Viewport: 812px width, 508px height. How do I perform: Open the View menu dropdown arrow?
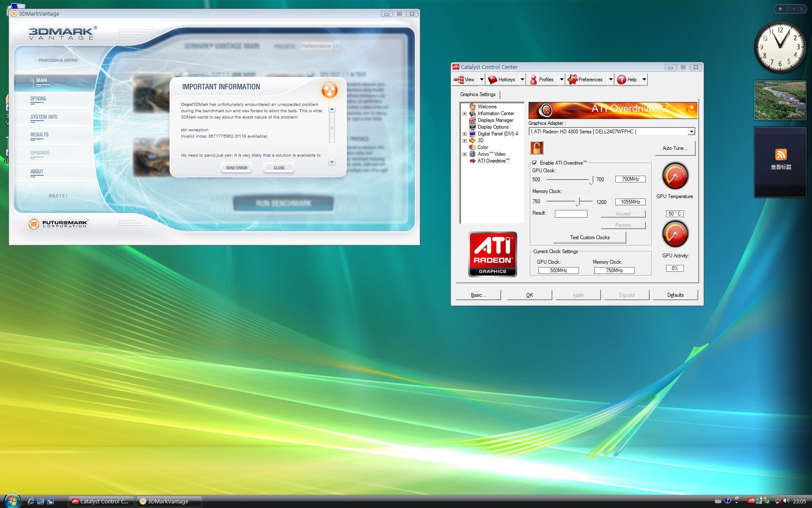point(481,80)
